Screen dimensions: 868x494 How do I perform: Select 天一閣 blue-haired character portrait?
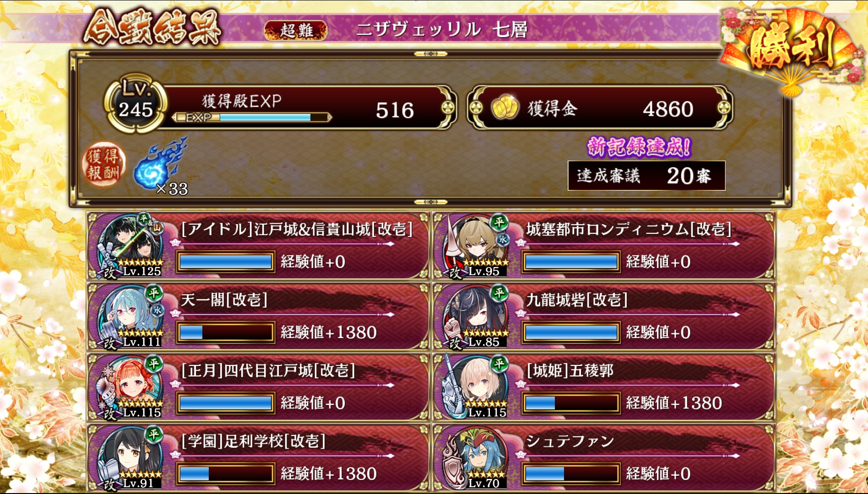pyautogui.click(x=130, y=316)
